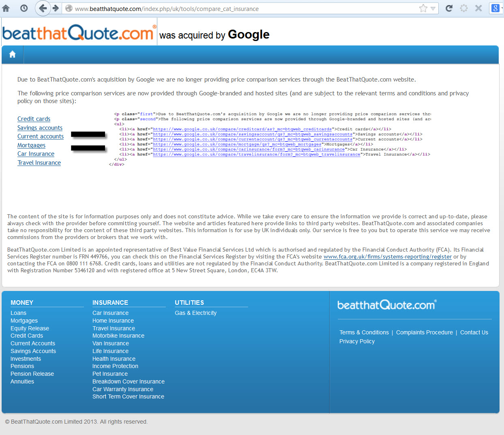Open the Breakdown Cover Insurance footer link
This screenshot has width=504, height=435.
129,381
